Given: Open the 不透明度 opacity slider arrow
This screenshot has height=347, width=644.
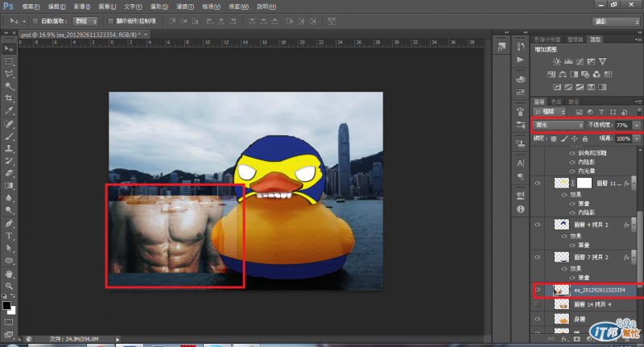Looking at the screenshot, I should pyautogui.click(x=636, y=125).
